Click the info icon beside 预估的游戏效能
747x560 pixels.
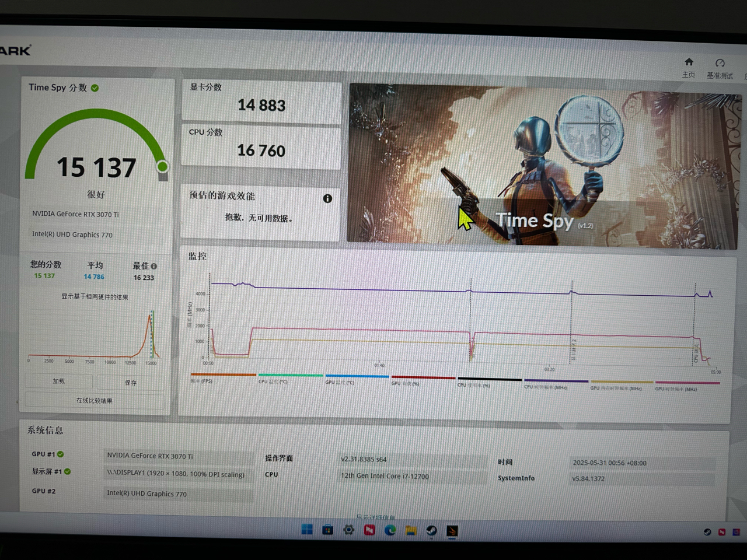[327, 198]
